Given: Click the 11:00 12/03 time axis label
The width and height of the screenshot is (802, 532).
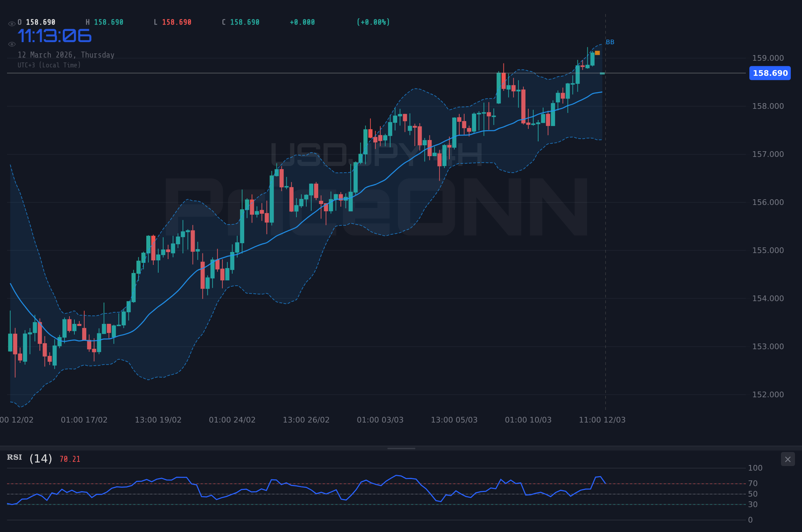Looking at the screenshot, I should 602,420.
